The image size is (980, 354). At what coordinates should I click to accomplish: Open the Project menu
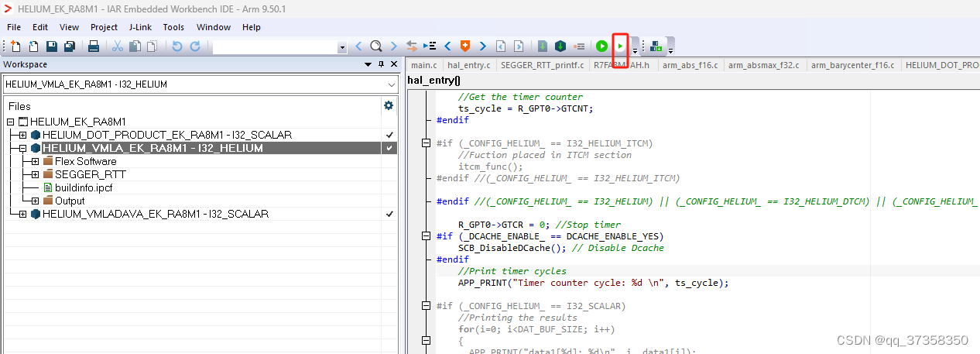[104, 27]
